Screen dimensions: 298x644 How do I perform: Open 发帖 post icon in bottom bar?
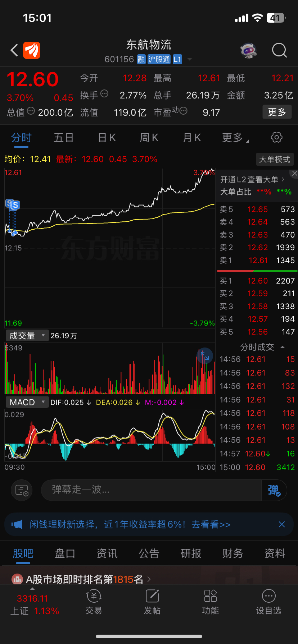tap(152, 596)
